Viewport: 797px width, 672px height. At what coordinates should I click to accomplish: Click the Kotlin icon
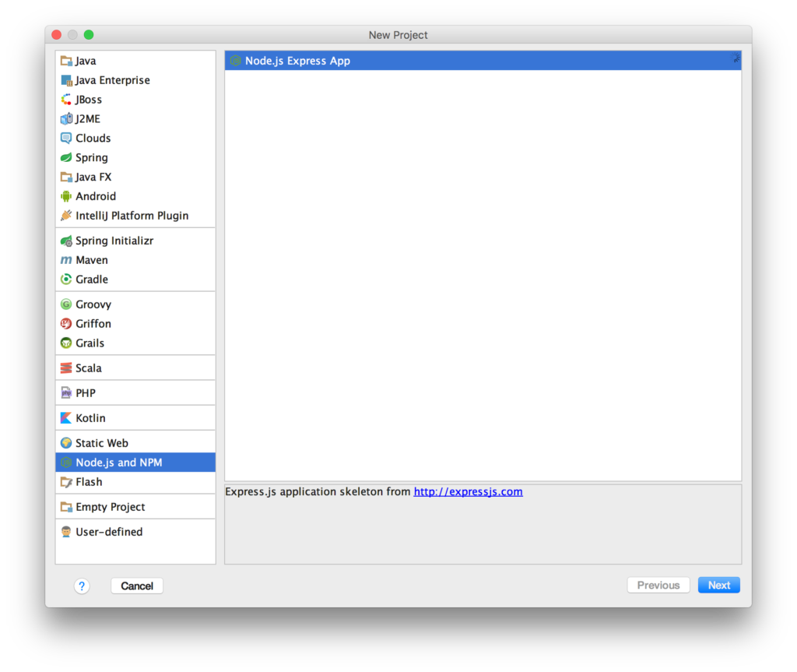(66, 418)
